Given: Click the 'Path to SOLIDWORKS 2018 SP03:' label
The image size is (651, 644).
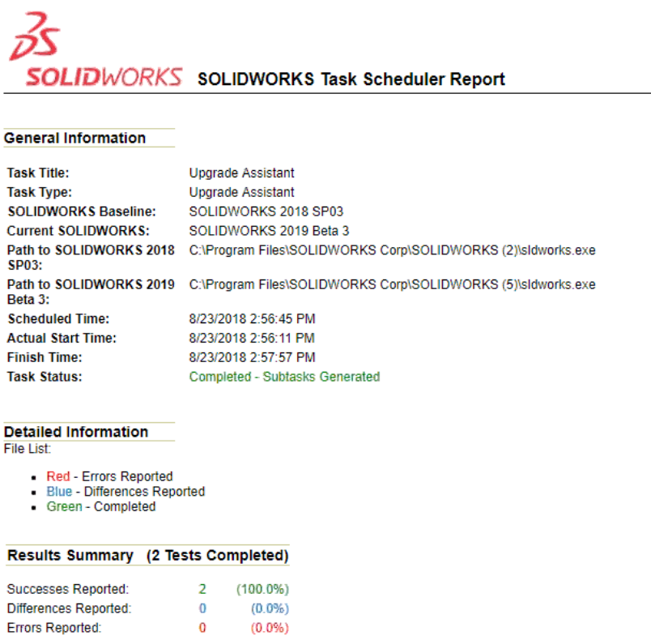Looking at the screenshot, I should (91, 258).
